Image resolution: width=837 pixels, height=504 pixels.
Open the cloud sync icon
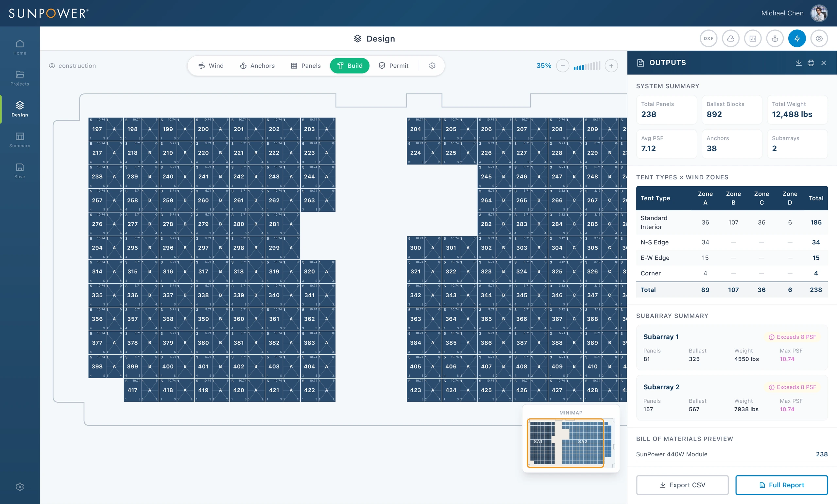730,39
